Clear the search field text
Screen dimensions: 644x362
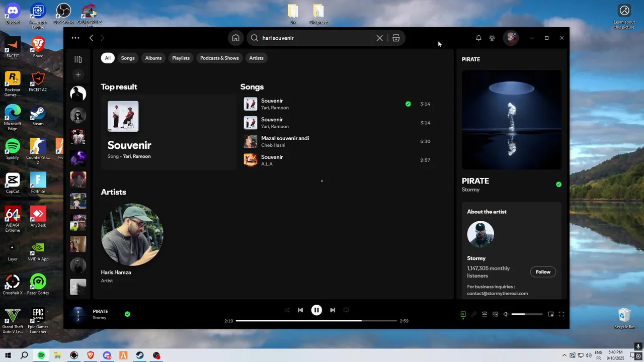pos(380,38)
